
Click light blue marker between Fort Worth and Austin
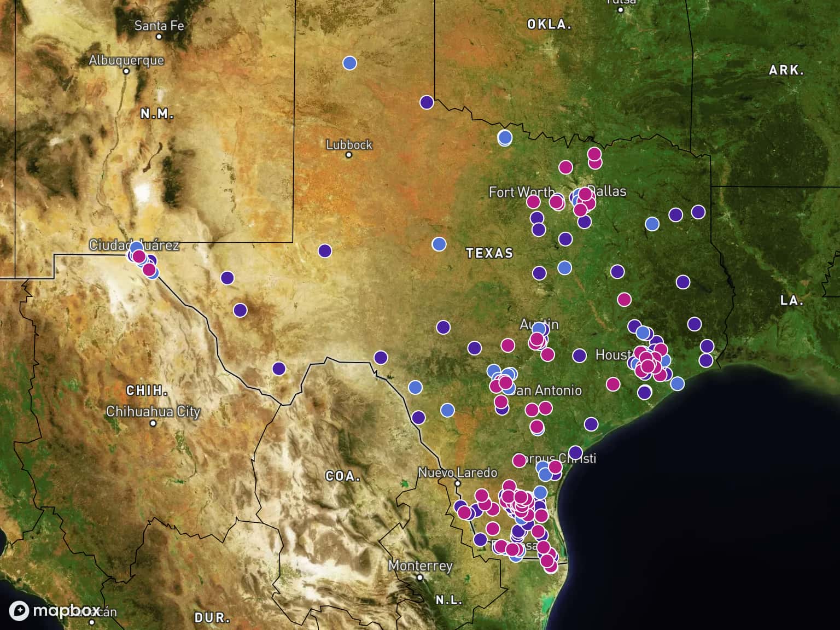tap(564, 267)
